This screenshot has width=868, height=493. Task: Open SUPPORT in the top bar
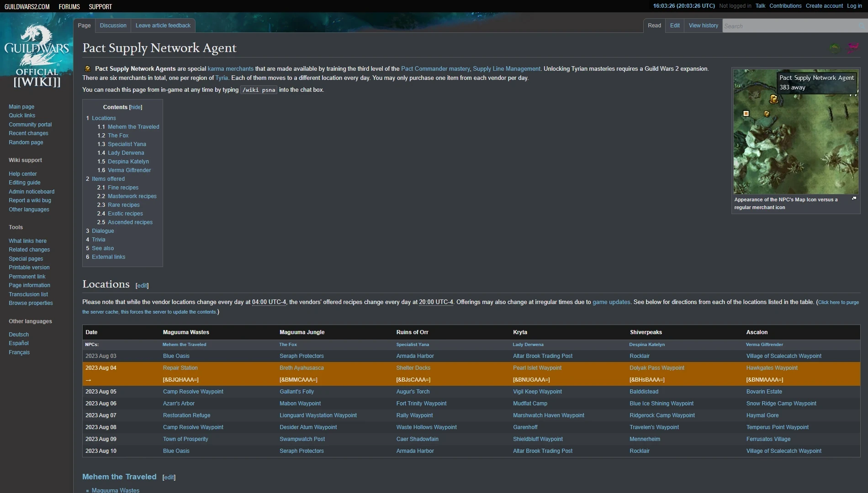tap(100, 6)
